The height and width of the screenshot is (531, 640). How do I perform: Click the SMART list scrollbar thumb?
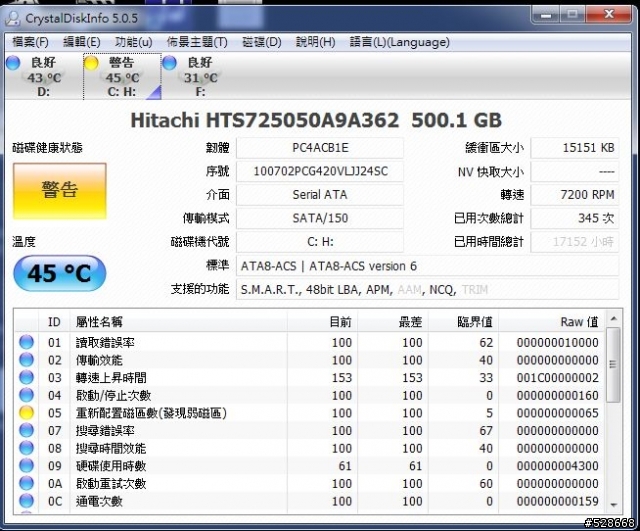click(x=613, y=364)
